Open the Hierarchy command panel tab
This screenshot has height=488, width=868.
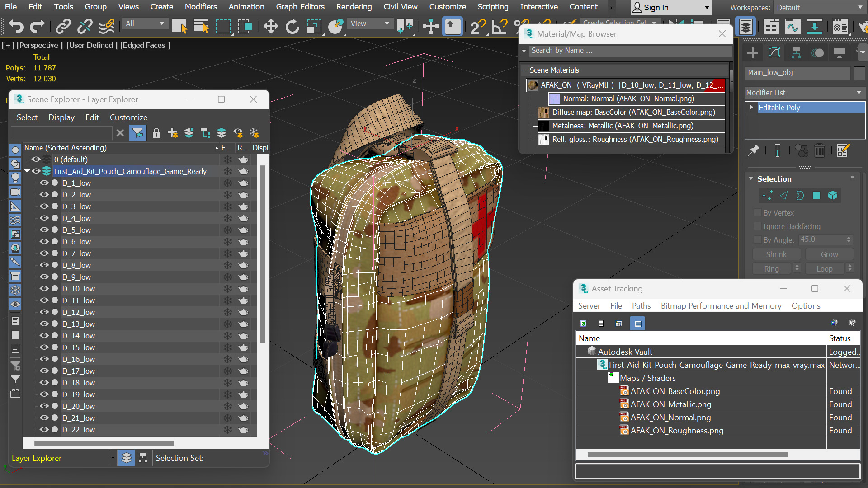(x=796, y=53)
